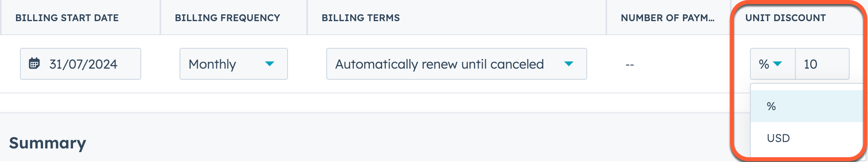Click the caret arrow next to % selector
The image size is (868, 162).
point(777,64)
